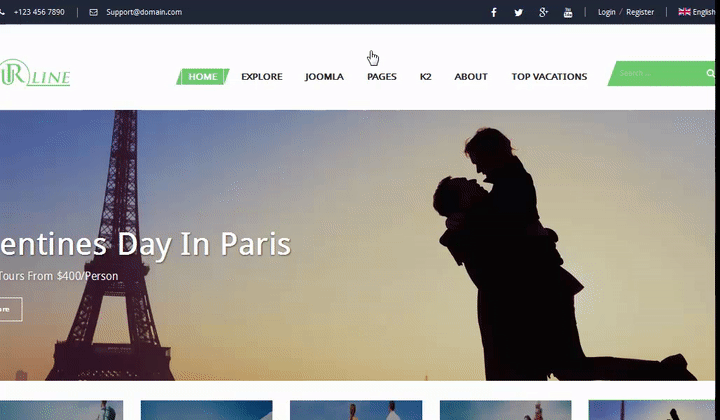
Task: Go to the About page
Action: coord(471,77)
